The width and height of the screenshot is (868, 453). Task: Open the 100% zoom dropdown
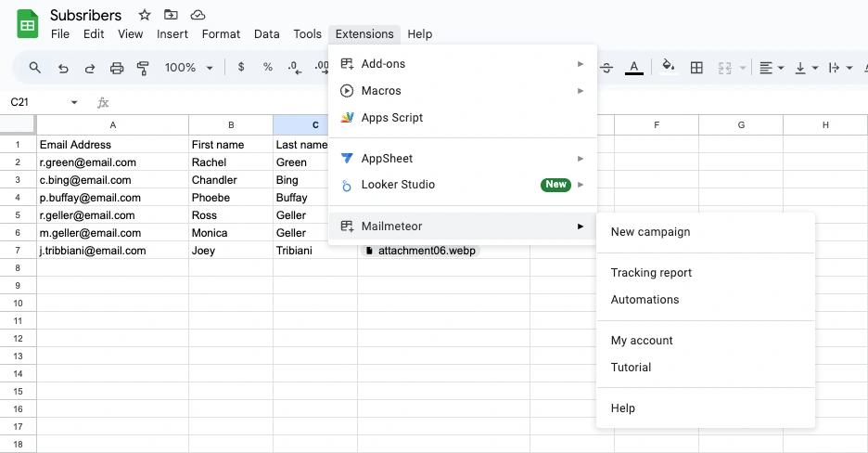point(188,68)
